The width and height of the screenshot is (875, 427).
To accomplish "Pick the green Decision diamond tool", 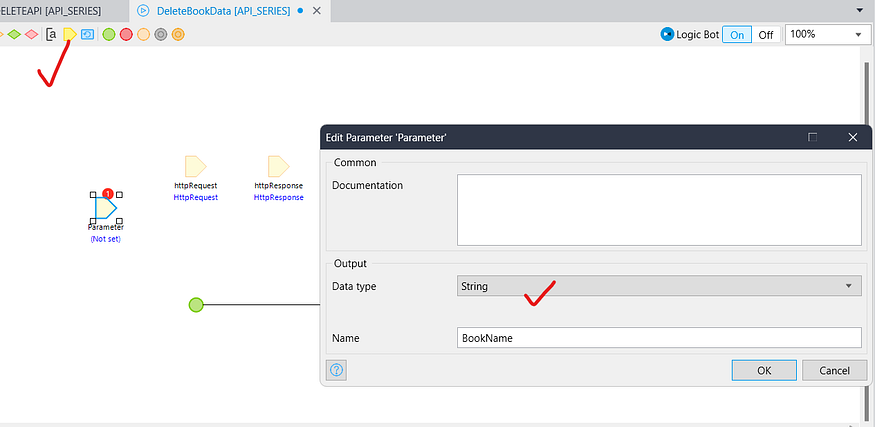I will (x=14, y=34).
